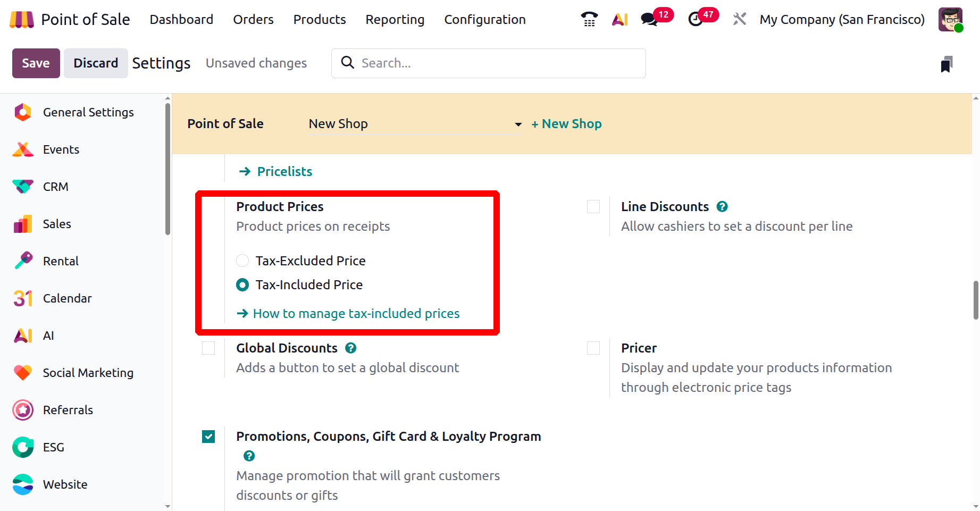Open the AI assistant icon in navbar

[619, 20]
